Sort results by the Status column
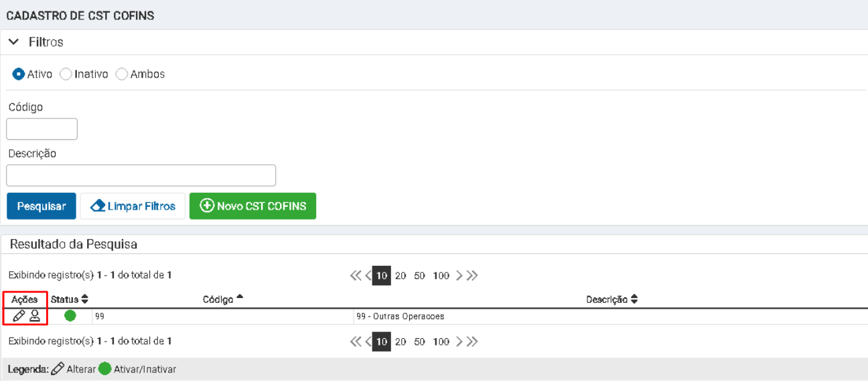The width and height of the screenshot is (868, 381). [x=70, y=299]
